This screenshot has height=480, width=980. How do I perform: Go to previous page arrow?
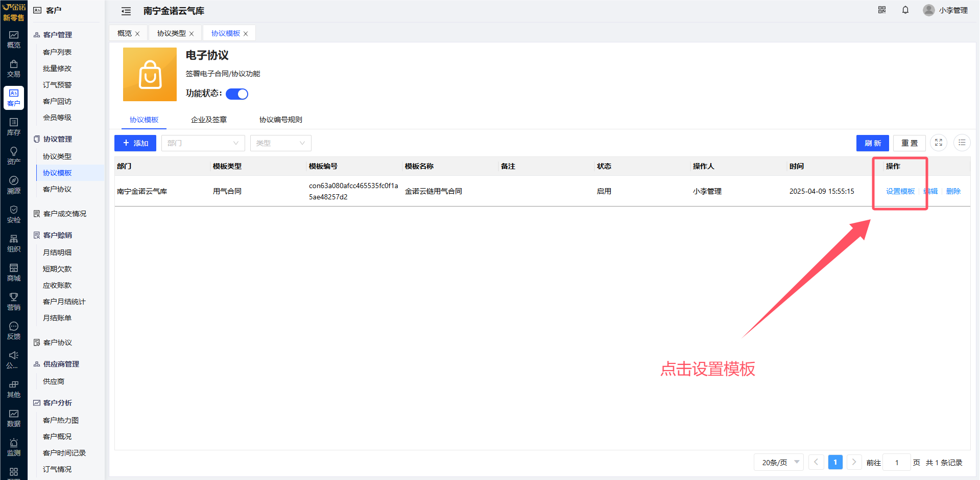click(x=816, y=462)
